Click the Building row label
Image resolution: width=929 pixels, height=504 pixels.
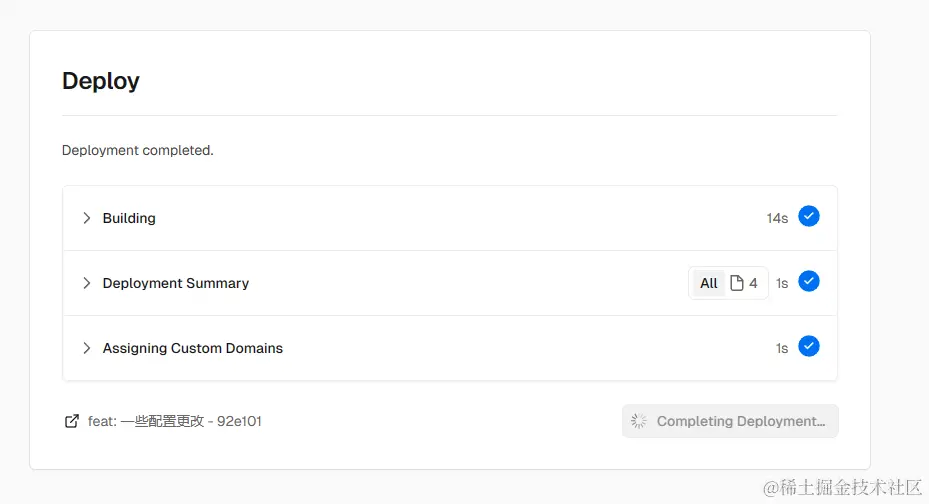coord(129,218)
